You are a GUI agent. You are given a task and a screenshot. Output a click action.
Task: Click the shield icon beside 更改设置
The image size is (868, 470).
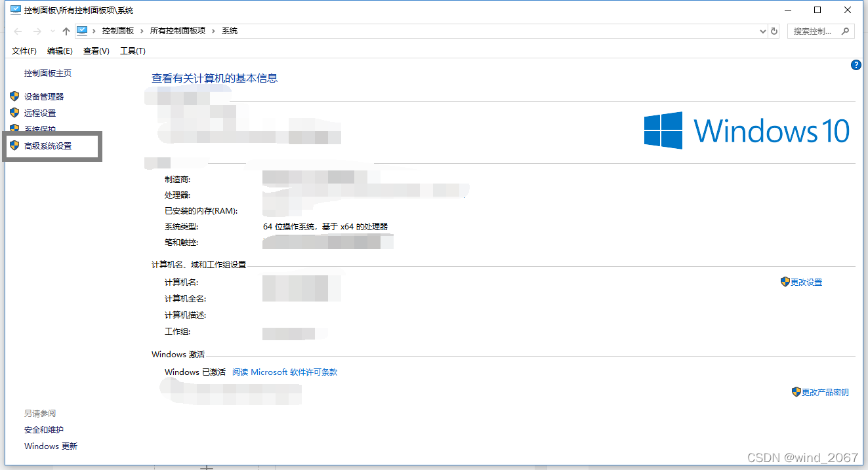(785, 282)
